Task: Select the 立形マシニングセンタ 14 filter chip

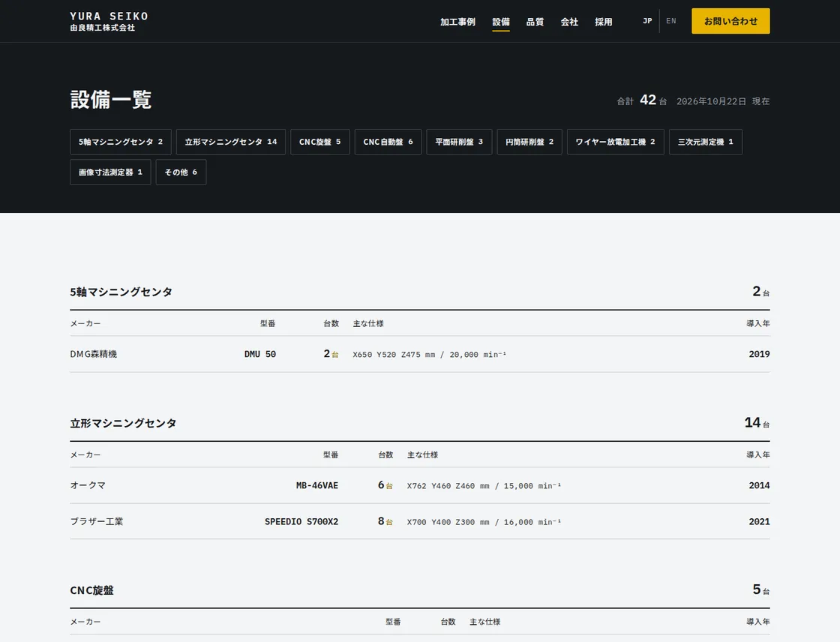Action: [x=231, y=142]
